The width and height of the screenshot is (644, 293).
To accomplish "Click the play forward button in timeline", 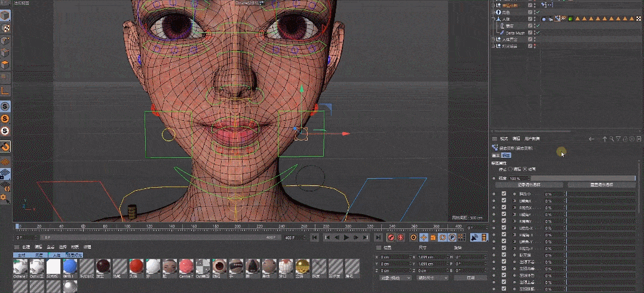I will click(346, 237).
